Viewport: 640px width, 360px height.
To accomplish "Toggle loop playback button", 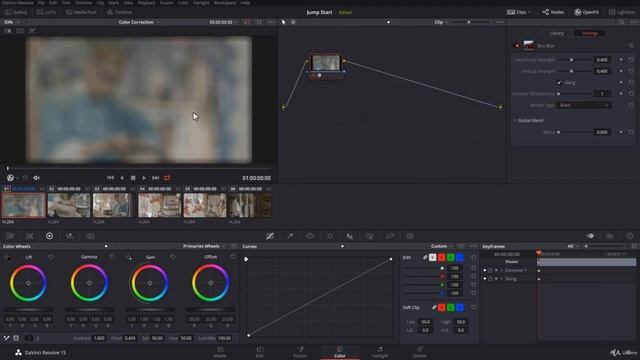I will (167, 178).
